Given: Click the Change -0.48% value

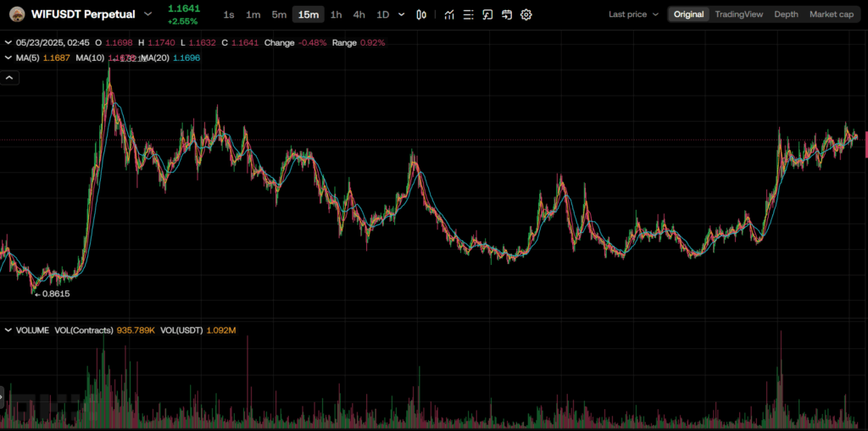Looking at the screenshot, I should pos(296,42).
